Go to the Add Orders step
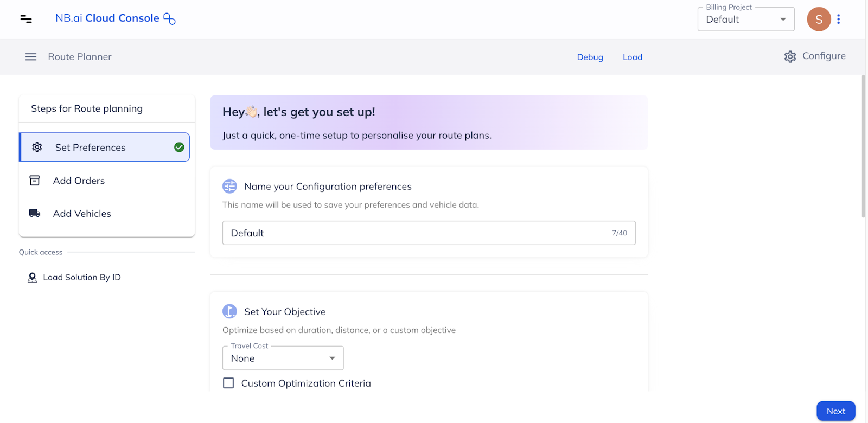 (x=79, y=181)
